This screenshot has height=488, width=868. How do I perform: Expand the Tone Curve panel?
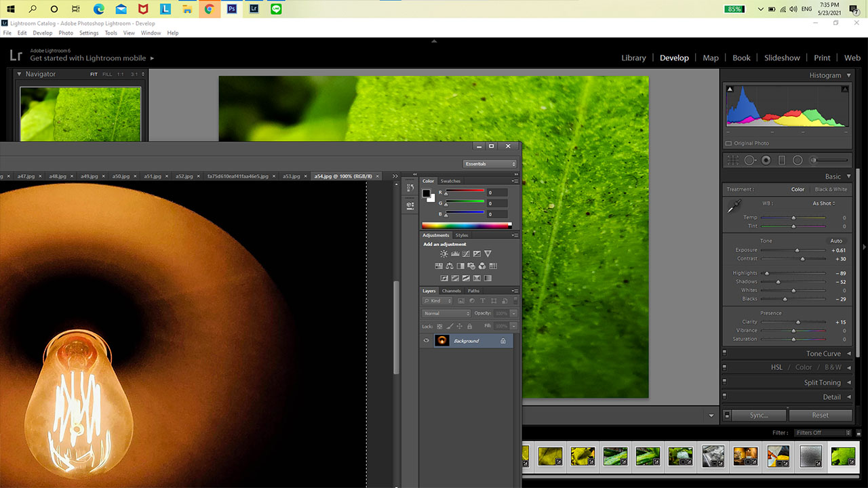(x=848, y=354)
